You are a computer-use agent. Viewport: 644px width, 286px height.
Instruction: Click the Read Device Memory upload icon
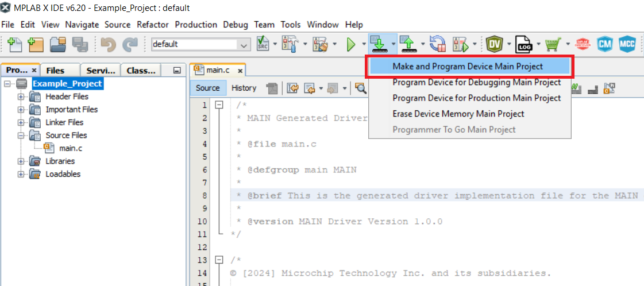(408, 44)
